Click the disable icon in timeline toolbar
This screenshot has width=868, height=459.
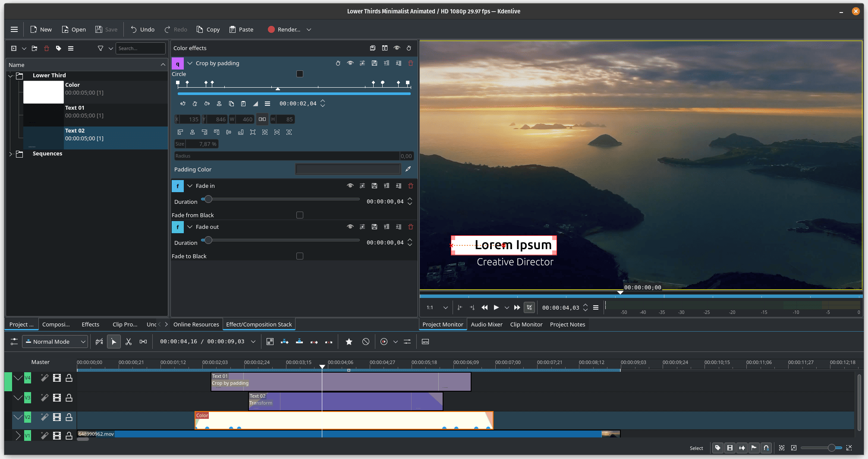click(366, 342)
